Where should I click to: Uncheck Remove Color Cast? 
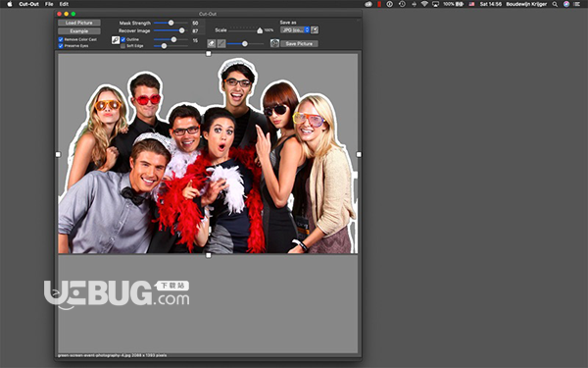[61, 39]
